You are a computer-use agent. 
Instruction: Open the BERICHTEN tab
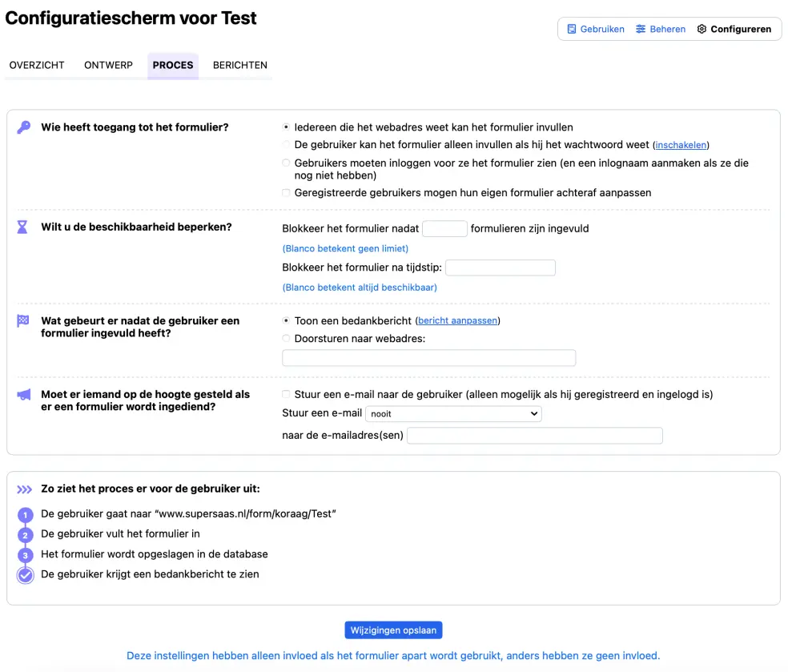(240, 65)
